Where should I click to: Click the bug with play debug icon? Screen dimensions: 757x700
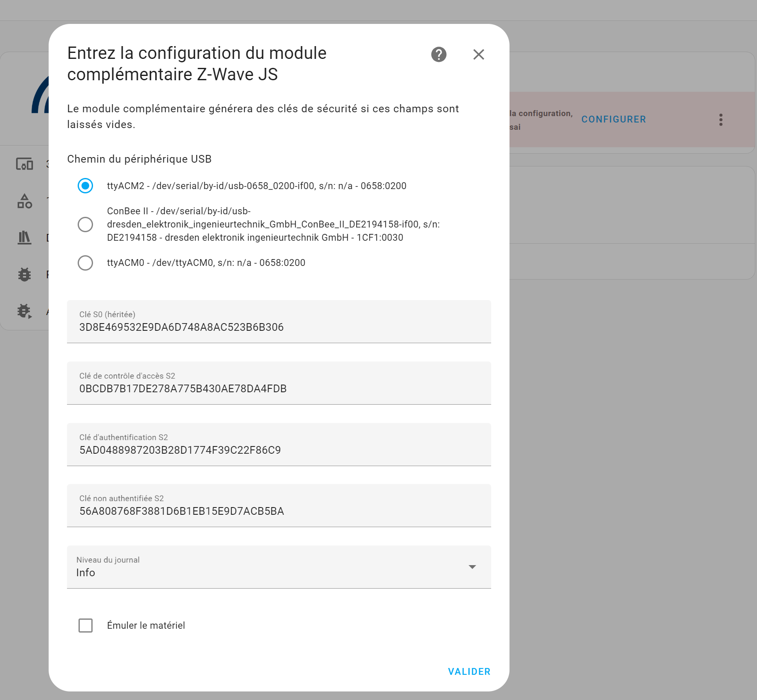(x=25, y=312)
